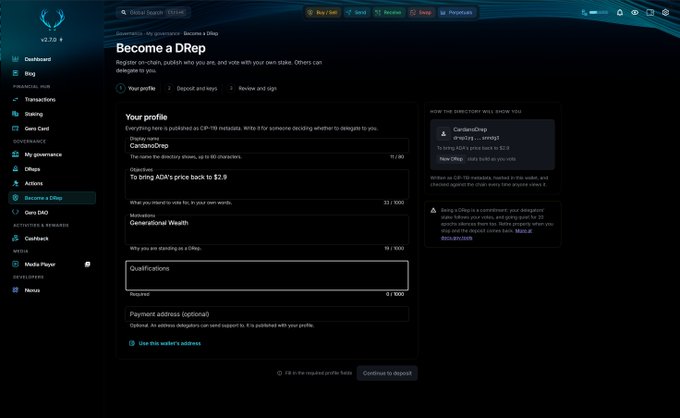
Task: Click the wallet address copy icon
Action: [132, 343]
